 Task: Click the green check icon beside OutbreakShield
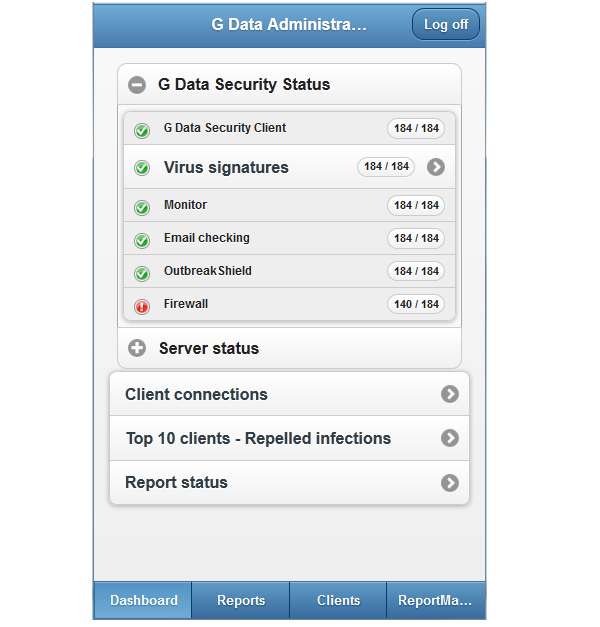pos(142,274)
